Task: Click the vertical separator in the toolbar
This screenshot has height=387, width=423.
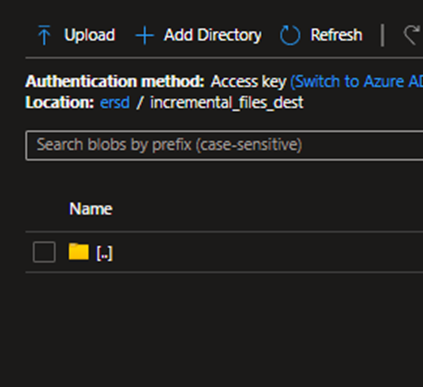Action: tap(383, 35)
